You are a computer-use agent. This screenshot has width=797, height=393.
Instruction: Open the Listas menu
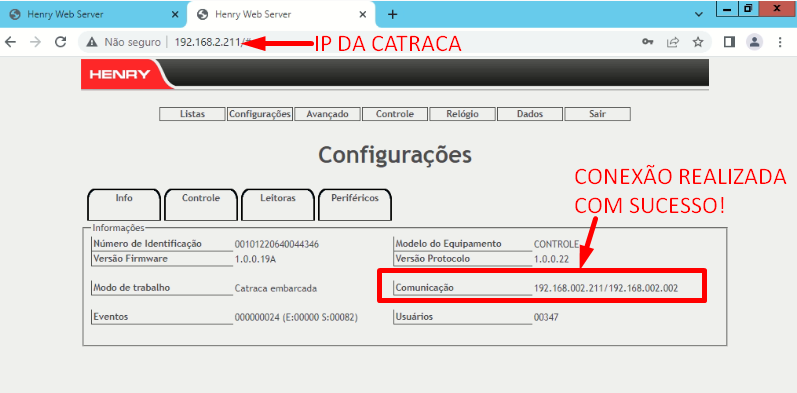(192, 114)
